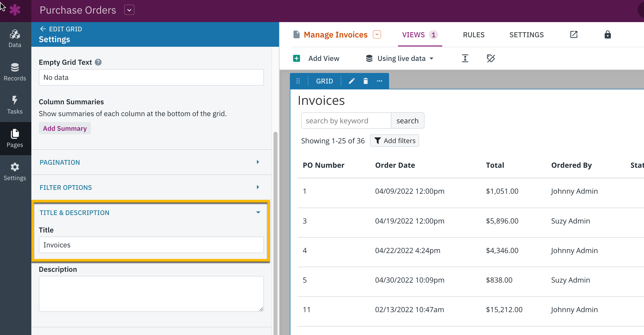Click Add View text button
This screenshot has width=644, height=335.
[x=324, y=58]
